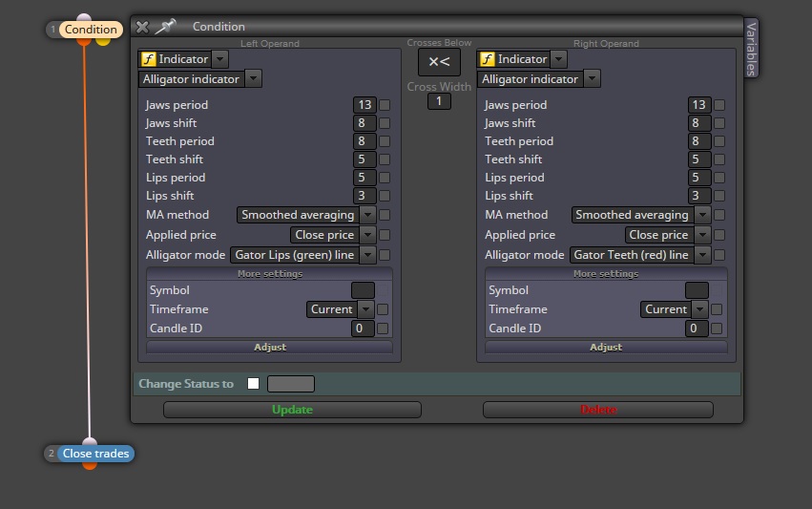The width and height of the screenshot is (812, 509).
Task: Open left operand Indicator type dropdown
Action: (220, 59)
